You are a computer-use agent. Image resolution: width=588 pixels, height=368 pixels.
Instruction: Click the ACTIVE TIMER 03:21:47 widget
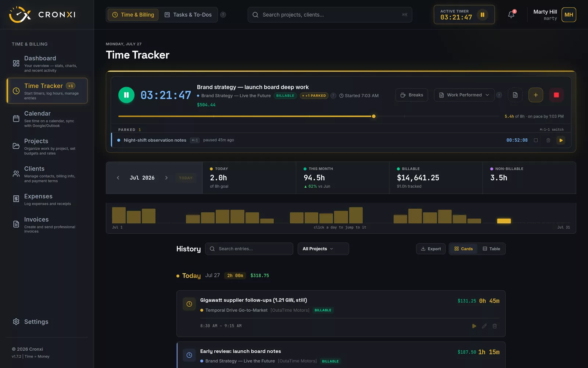pos(464,15)
